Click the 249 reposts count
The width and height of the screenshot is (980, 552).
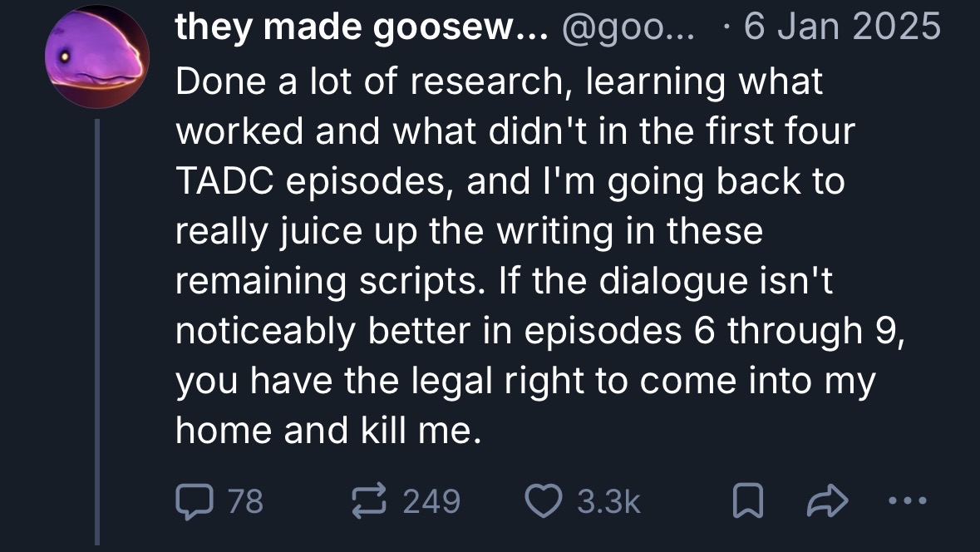click(431, 501)
